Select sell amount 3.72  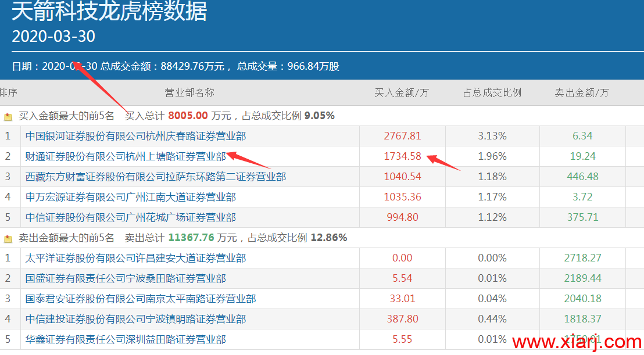pyautogui.click(x=582, y=197)
